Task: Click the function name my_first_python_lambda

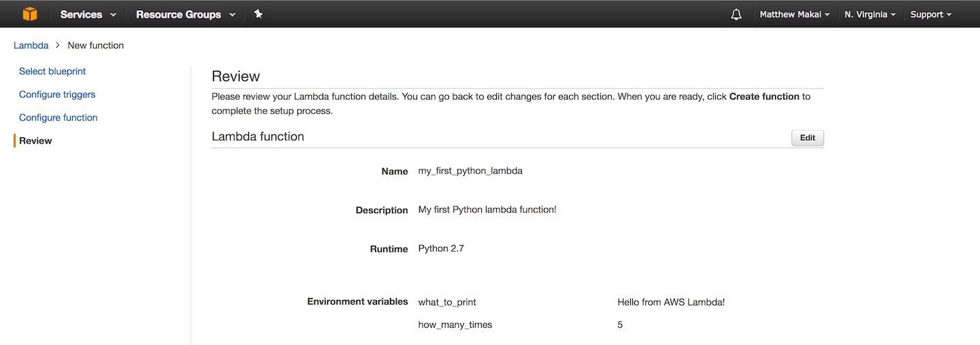Action: (470, 171)
